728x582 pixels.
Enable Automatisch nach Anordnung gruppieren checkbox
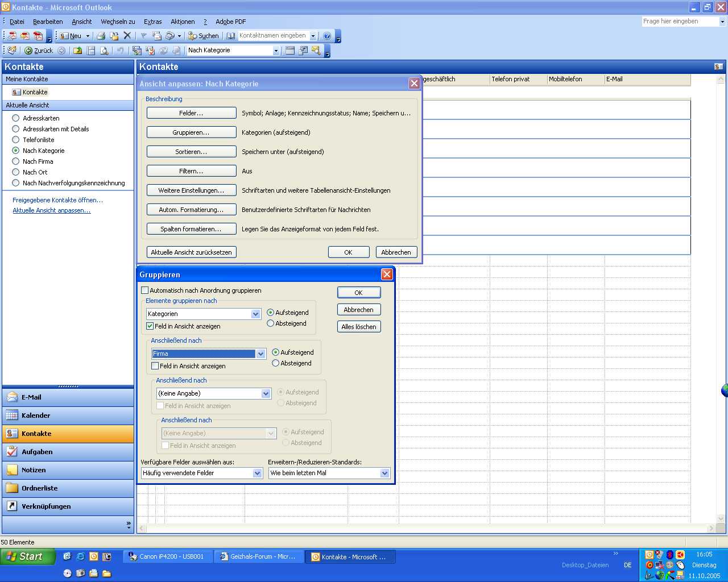pos(144,290)
